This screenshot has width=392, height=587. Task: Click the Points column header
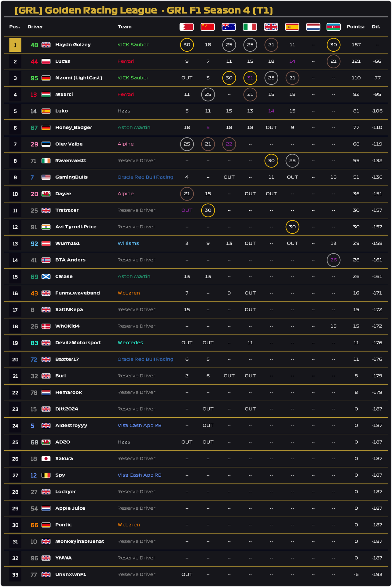tap(355, 27)
